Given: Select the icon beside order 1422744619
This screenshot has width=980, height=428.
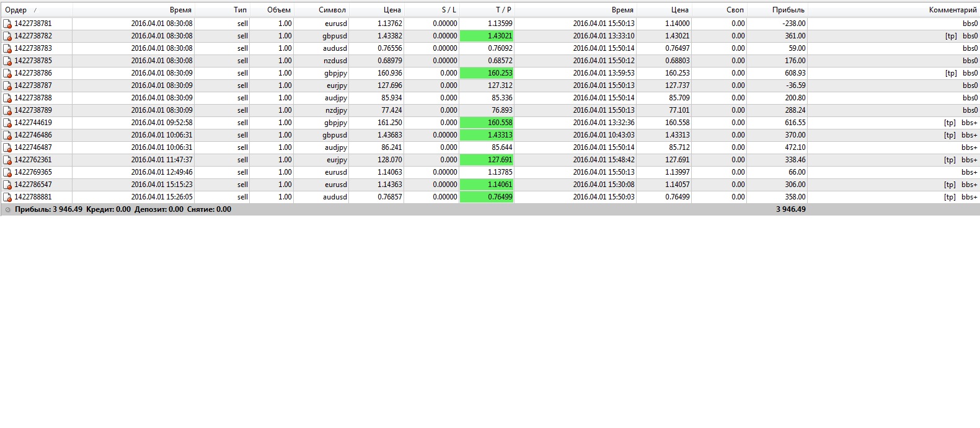Looking at the screenshot, I should [7, 123].
